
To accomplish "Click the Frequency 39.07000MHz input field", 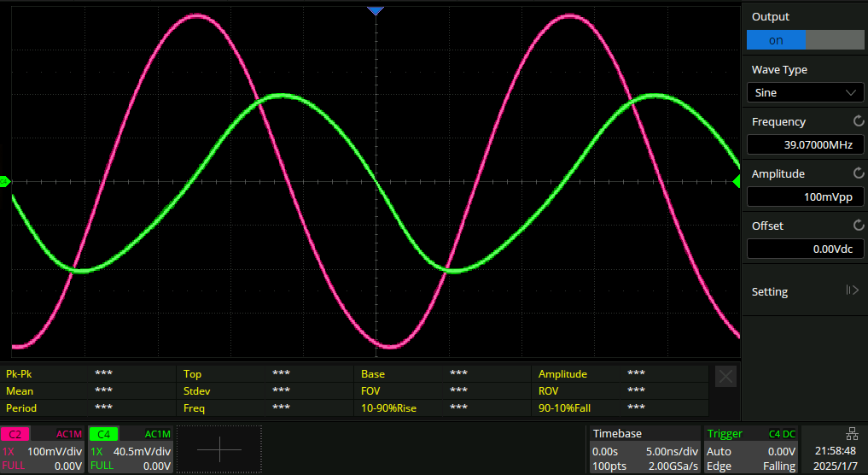I will pos(805,144).
